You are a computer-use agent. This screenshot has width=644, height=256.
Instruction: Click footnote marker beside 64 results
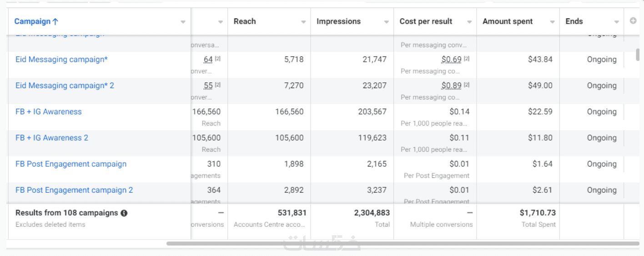pyautogui.click(x=218, y=59)
